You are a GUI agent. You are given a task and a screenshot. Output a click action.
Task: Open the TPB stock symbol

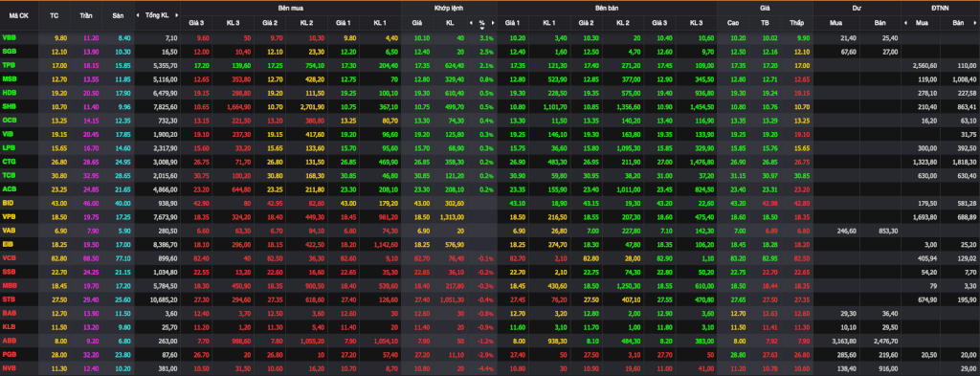10,65
